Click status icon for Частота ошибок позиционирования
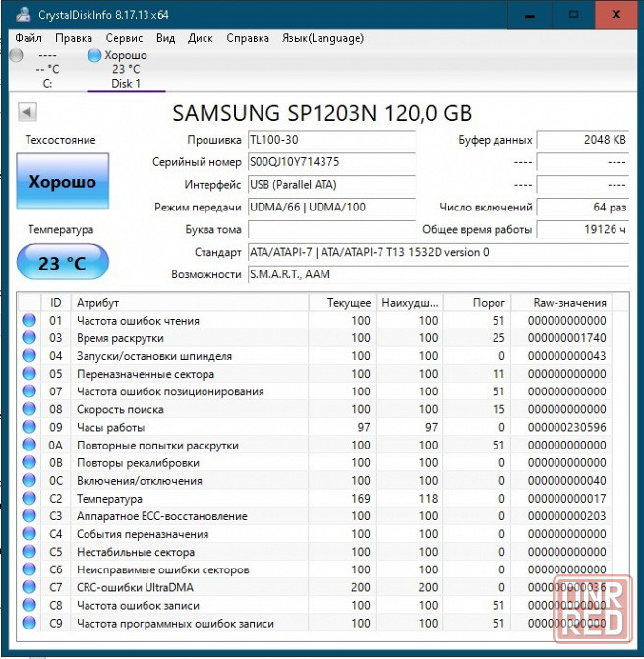Image resolution: width=644 pixels, height=659 pixels. point(29,391)
